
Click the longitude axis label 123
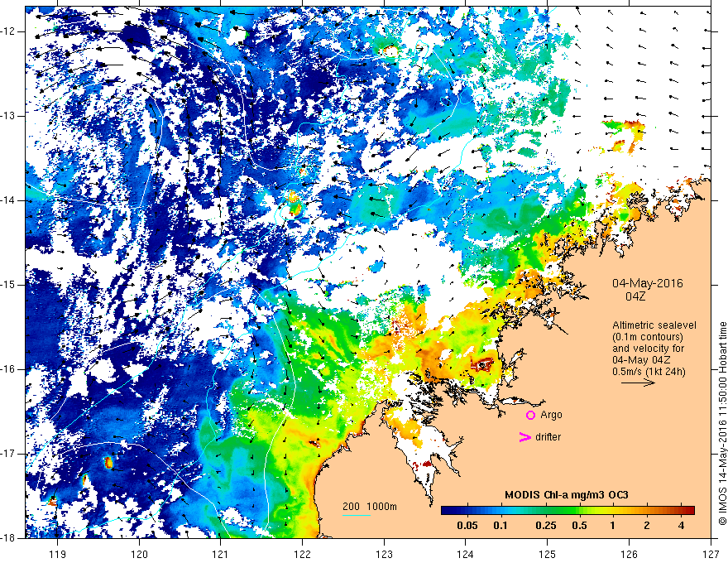point(384,554)
